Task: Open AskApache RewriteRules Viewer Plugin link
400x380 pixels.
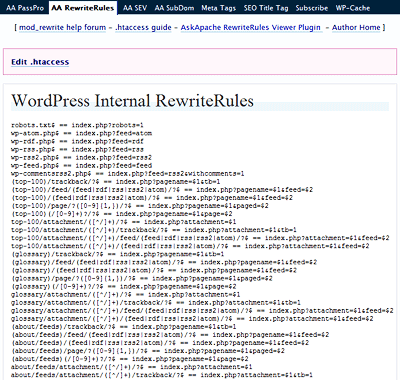Action: click(251, 27)
